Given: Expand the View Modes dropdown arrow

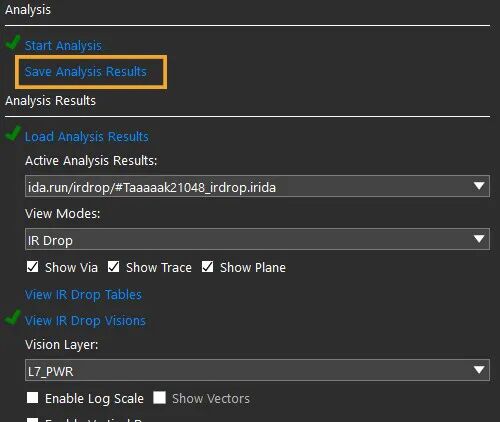Looking at the screenshot, I should 479,239.
